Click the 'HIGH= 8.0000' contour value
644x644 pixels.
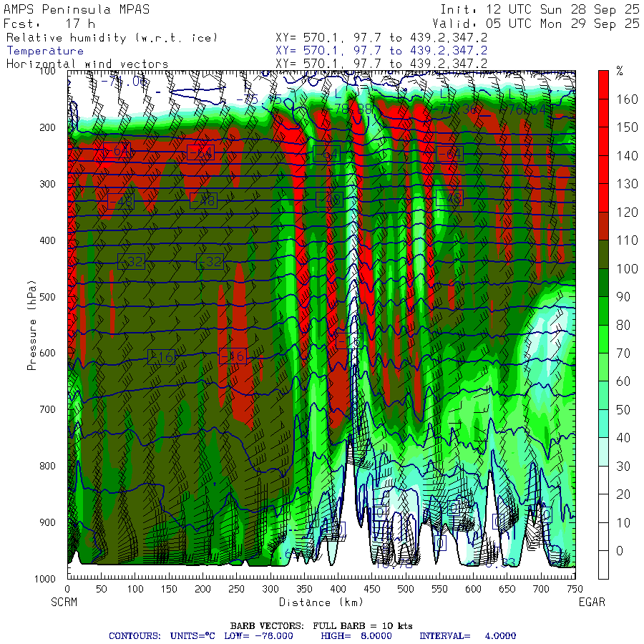[356, 636]
